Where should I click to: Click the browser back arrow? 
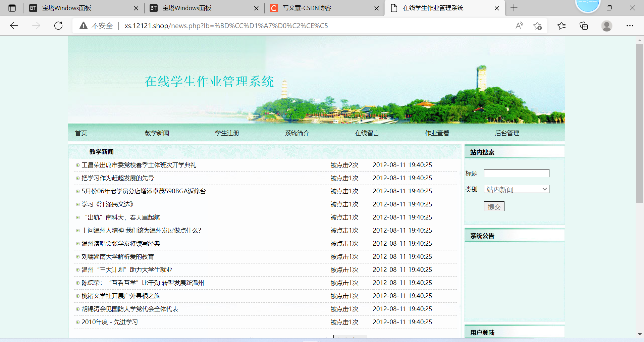14,26
